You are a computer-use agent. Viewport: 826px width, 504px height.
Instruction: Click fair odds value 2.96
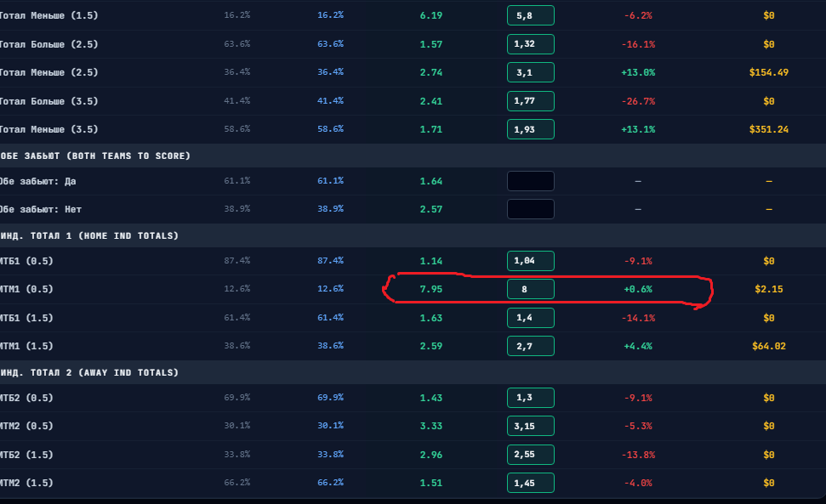coord(431,455)
